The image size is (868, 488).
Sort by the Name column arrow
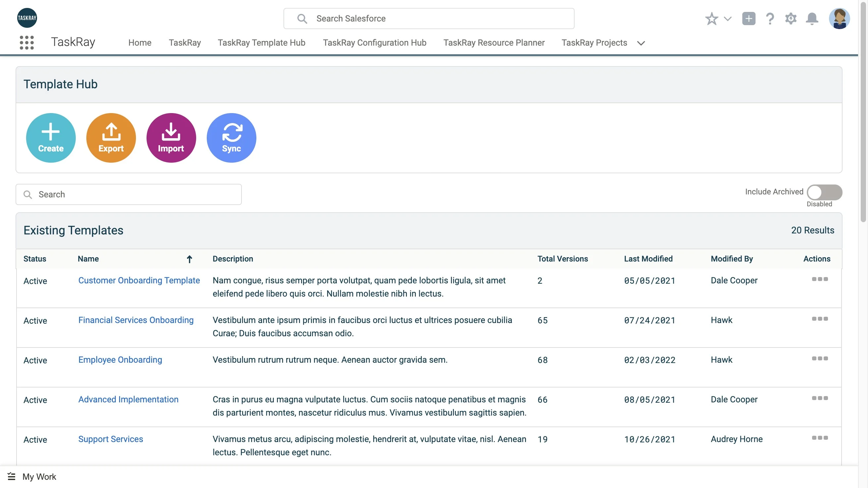[x=189, y=259]
